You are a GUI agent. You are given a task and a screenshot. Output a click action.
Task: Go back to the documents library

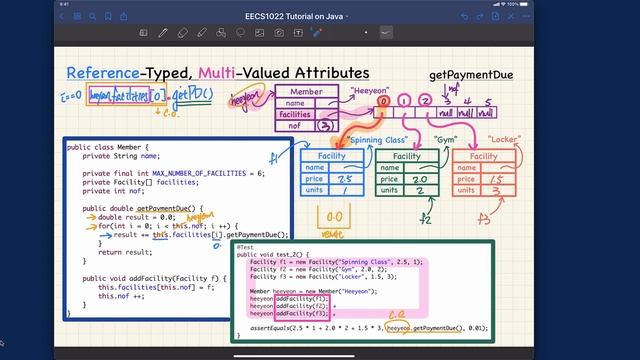click(62, 16)
